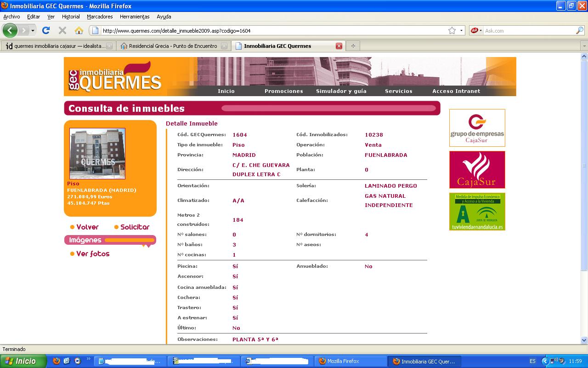588x368 pixels.
Task: Open Promociones in the site navigation
Action: point(283,91)
